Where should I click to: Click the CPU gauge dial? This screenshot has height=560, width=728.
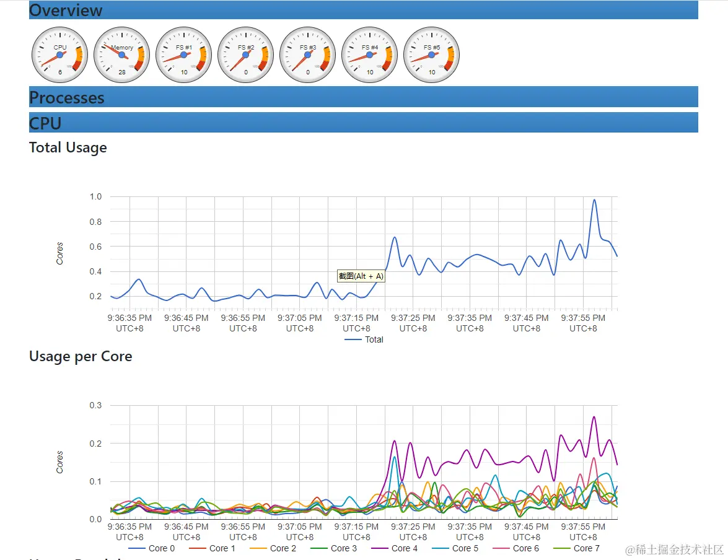click(x=59, y=55)
